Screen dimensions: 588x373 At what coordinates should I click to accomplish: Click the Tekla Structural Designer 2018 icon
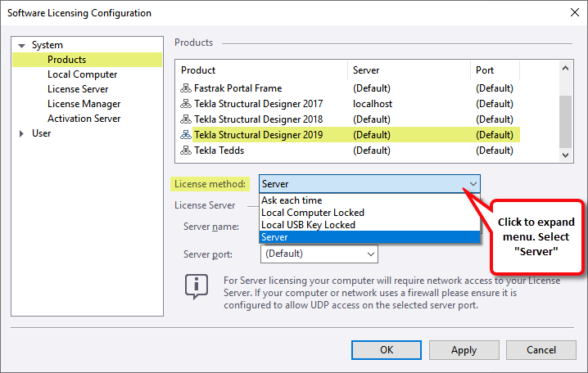(x=186, y=119)
